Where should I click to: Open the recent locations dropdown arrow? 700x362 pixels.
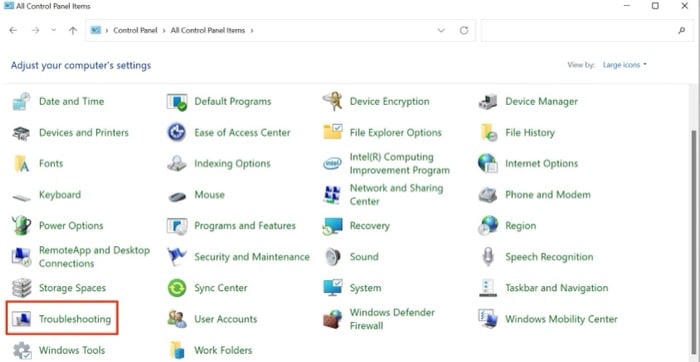(54, 30)
